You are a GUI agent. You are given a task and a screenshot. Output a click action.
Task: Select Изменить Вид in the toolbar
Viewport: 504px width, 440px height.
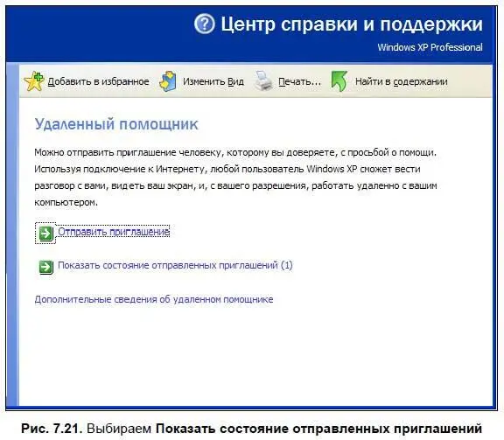coord(213,81)
